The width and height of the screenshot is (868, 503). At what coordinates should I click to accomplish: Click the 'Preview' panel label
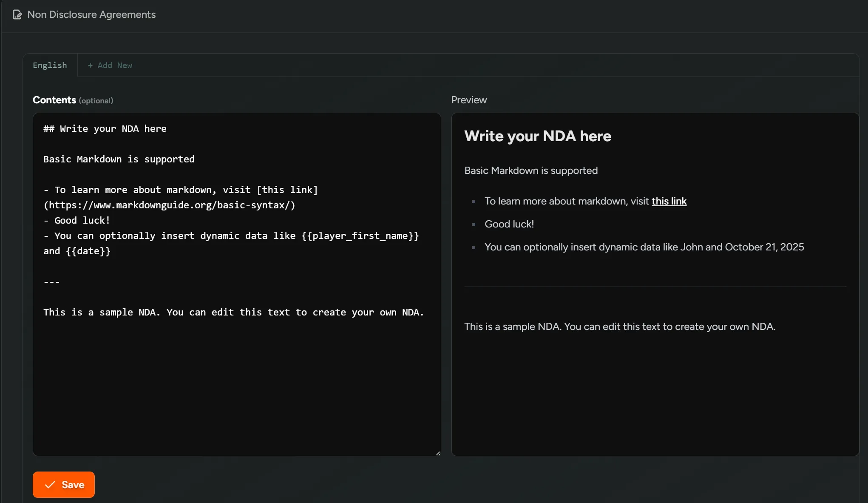(469, 100)
